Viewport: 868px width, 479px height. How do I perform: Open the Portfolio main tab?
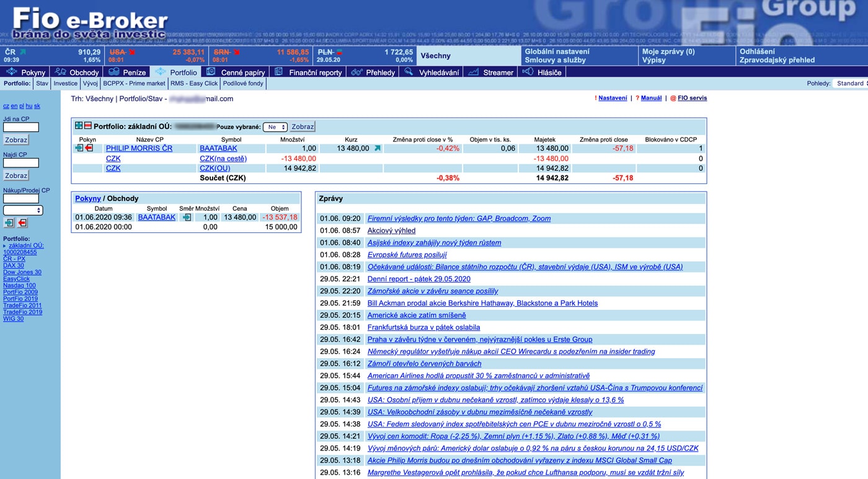(177, 73)
